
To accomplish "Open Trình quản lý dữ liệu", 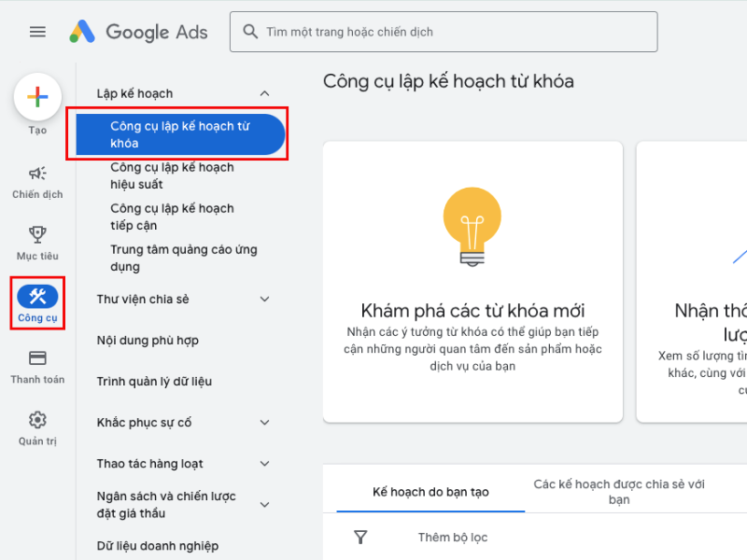I will tap(154, 382).
